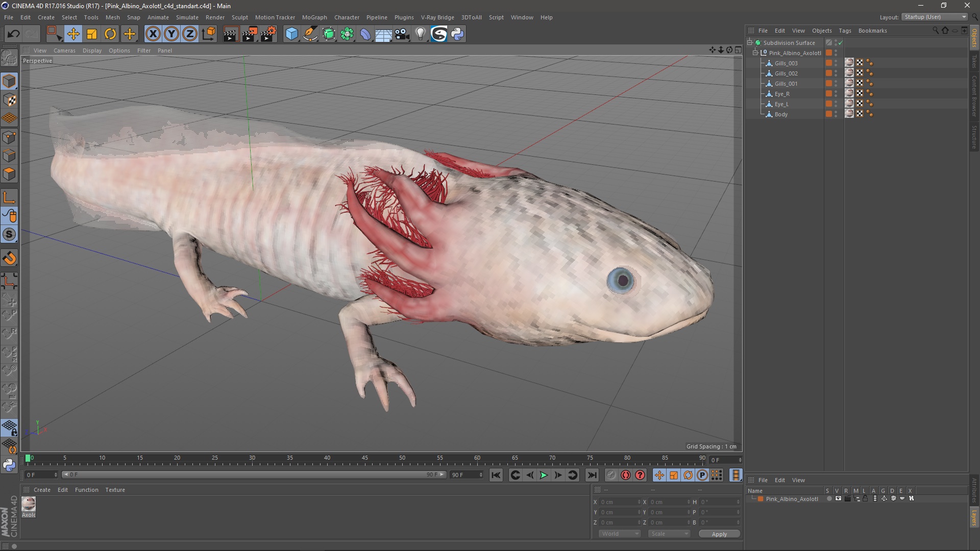Open the viewport Display menu
The image size is (980, 551).
pyautogui.click(x=92, y=51)
